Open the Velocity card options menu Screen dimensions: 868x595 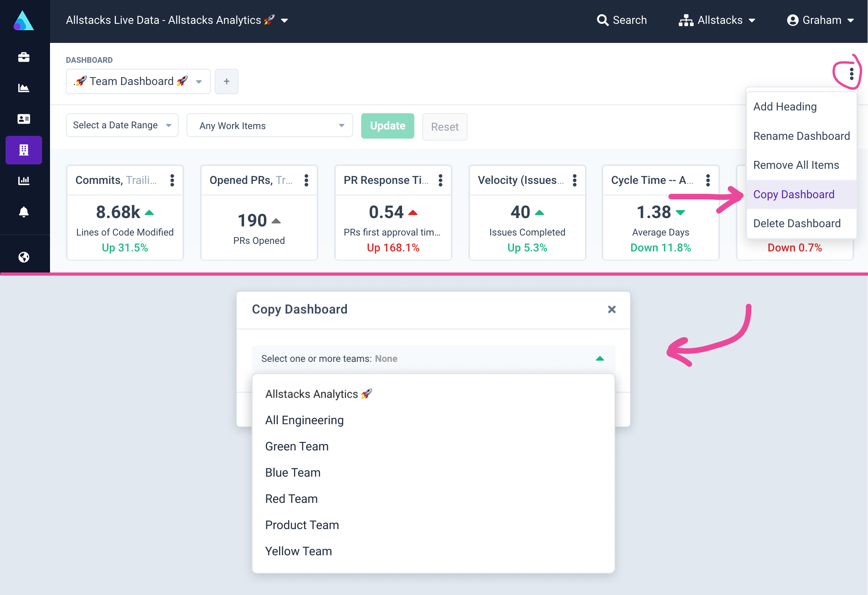pyautogui.click(x=575, y=180)
